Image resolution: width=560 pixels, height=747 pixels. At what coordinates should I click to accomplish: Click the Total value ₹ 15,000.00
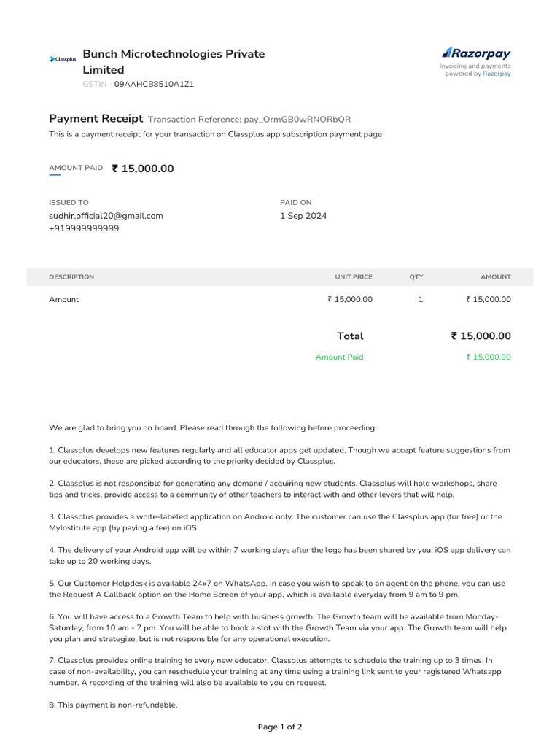(481, 336)
